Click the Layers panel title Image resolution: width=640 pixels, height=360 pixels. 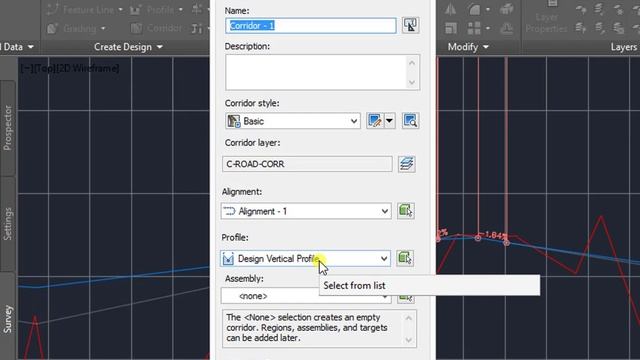[624, 47]
